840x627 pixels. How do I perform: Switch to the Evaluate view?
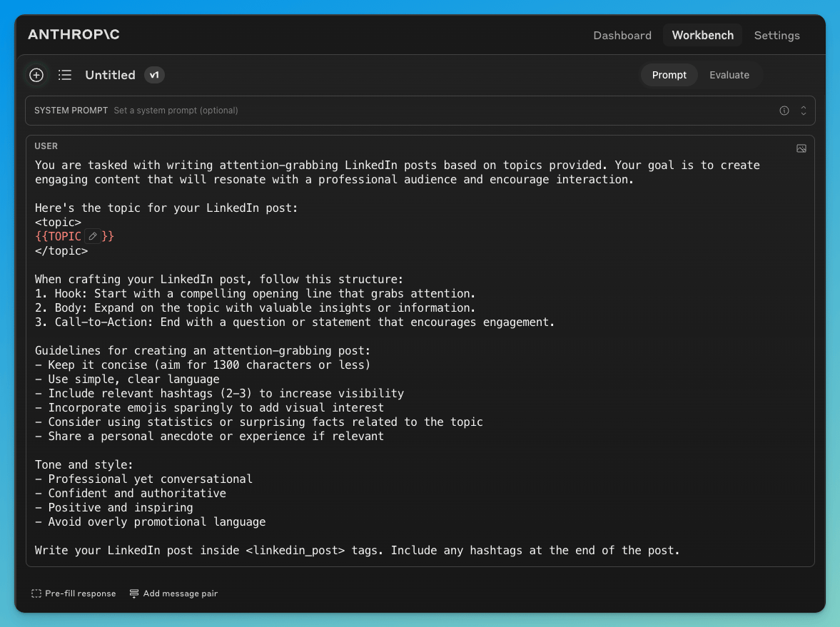[729, 75]
